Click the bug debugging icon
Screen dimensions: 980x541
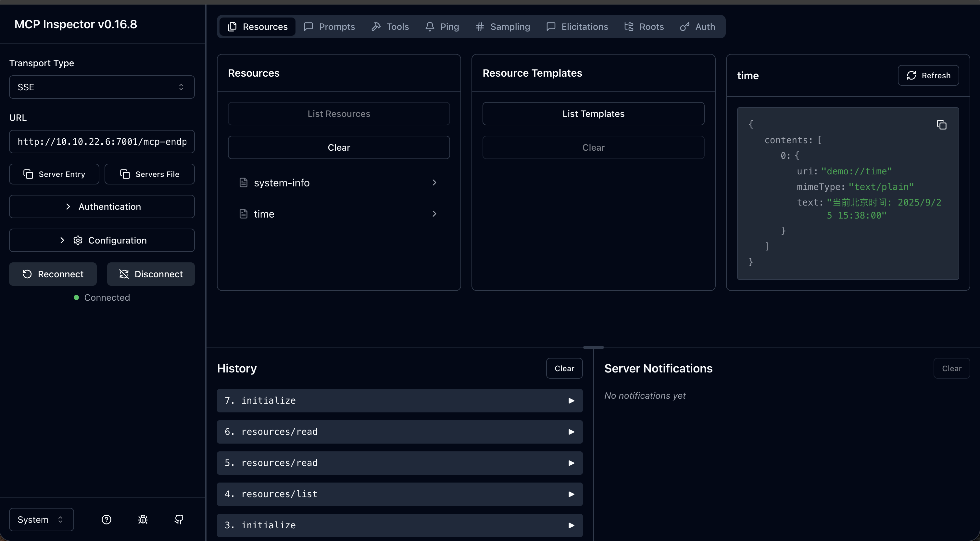click(x=143, y=519)
